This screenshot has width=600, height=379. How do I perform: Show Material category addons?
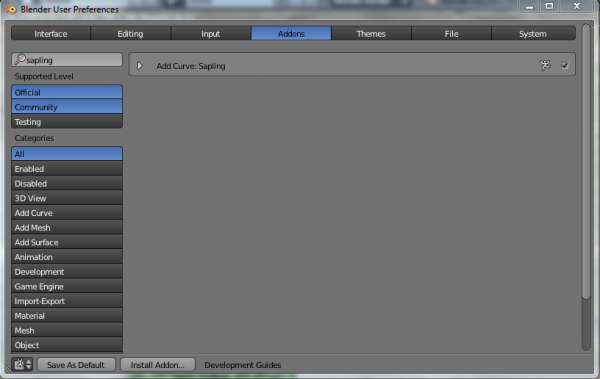click(67, 316)
